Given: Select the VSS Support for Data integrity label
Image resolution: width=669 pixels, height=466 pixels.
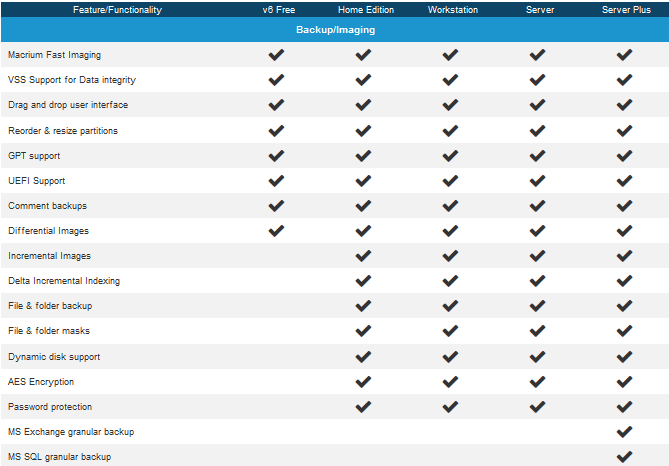Looking at the screenshot, I should pyautogui.click(x=72, y=80).
